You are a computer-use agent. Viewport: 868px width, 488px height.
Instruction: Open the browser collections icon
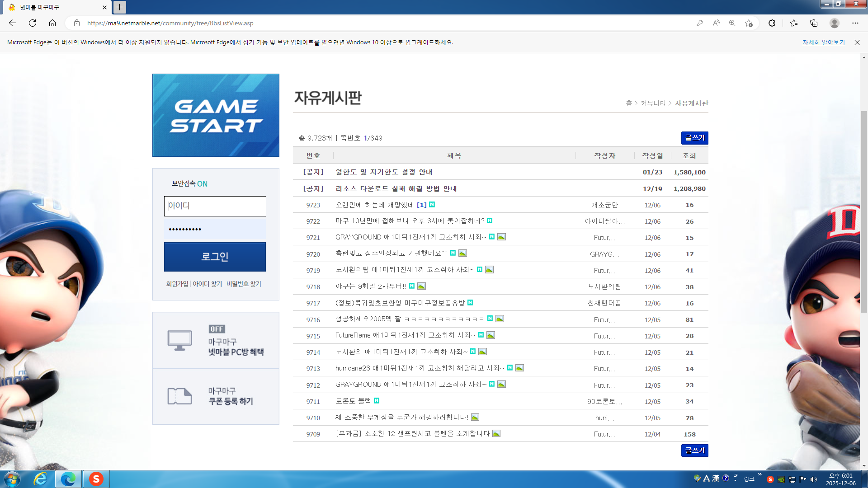tap(814, 23)
